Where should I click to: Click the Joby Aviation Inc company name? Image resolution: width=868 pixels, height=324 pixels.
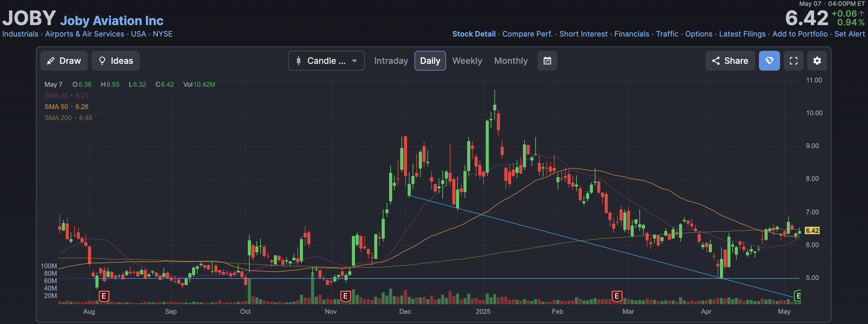tap(112, 20)
